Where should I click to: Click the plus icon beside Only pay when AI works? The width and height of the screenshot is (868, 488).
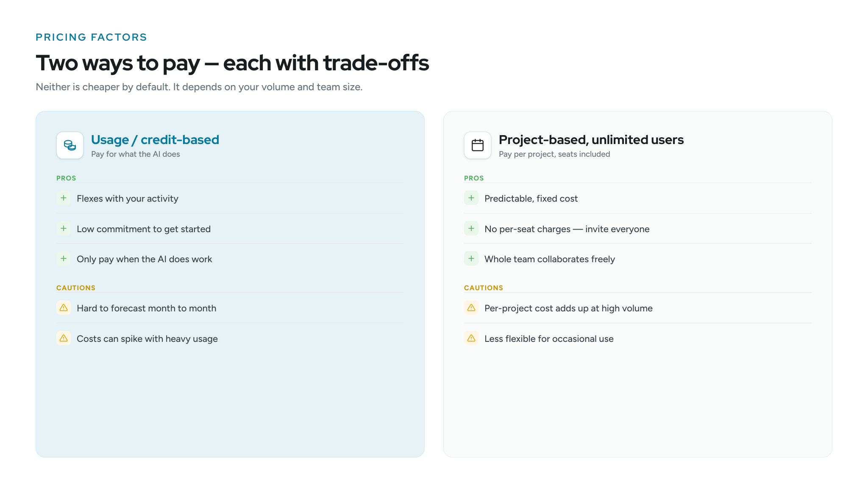pyautogui.click(x=64, y=258)
